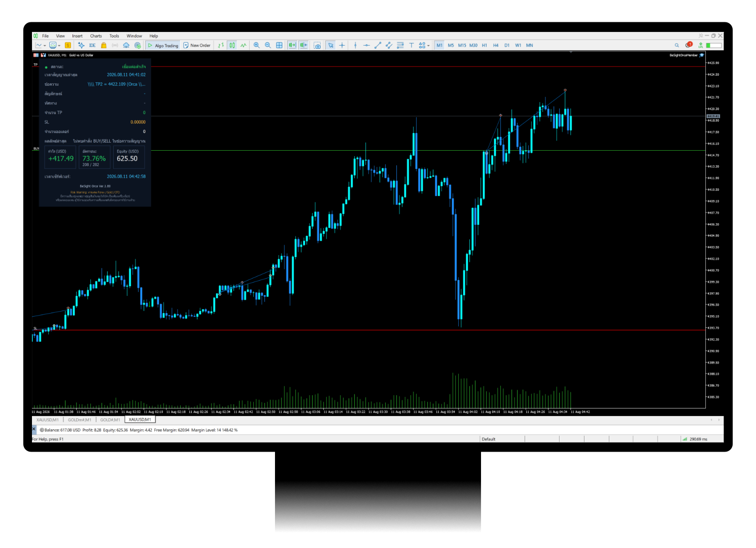Select the crosshair tool
The image size is (756, 548).
click(x=342, y=45)
